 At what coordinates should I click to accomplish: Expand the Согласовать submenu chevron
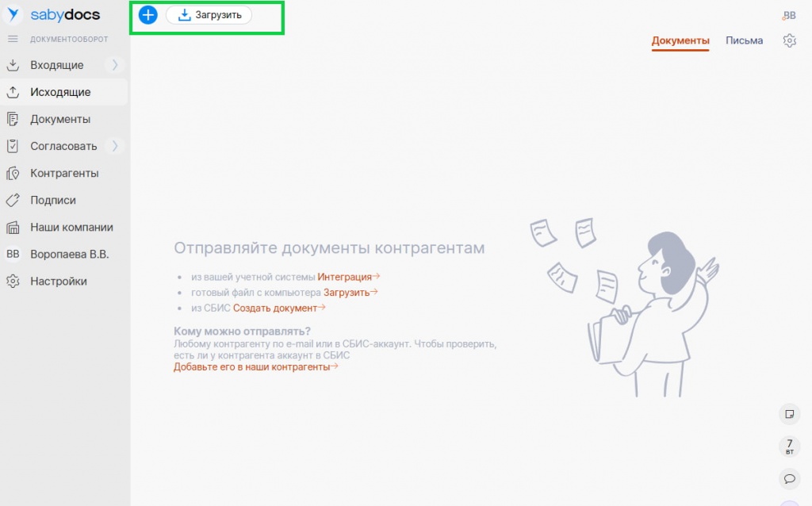point(115,146)
